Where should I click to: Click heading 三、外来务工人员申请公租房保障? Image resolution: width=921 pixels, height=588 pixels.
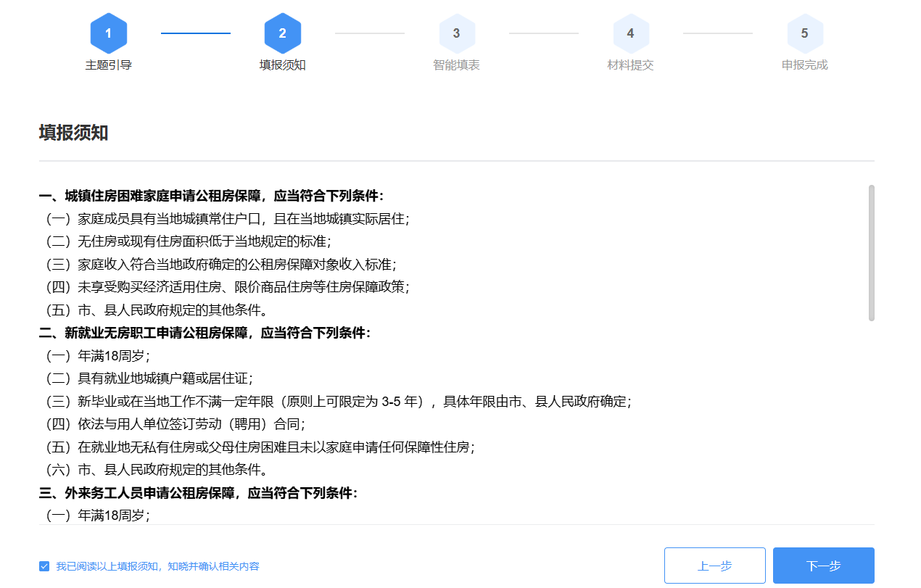point(199,493)
